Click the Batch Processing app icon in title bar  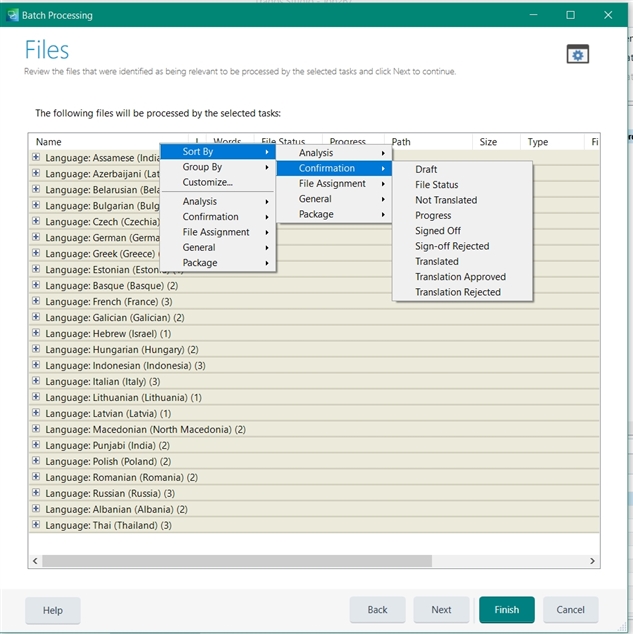tap(12, 15)
